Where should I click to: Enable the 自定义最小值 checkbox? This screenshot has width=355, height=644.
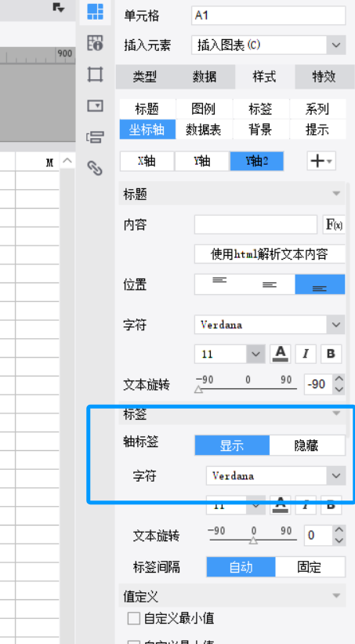134,618
